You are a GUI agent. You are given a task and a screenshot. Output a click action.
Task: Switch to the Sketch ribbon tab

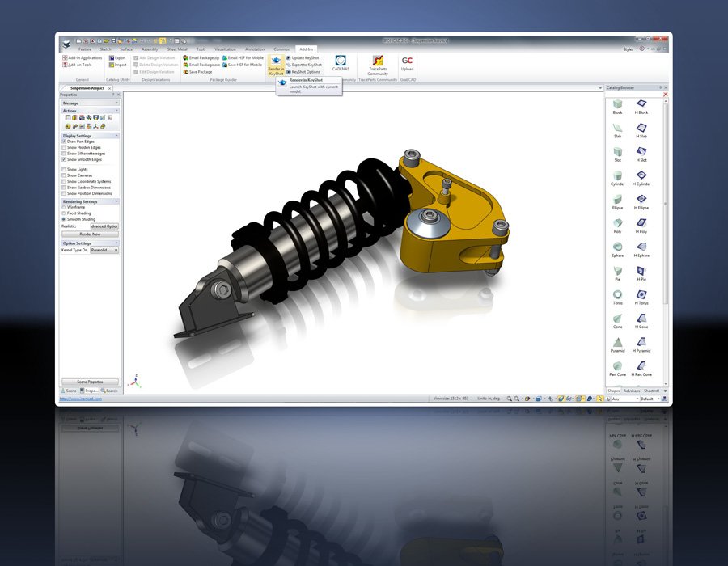click(x=105, y=49)
